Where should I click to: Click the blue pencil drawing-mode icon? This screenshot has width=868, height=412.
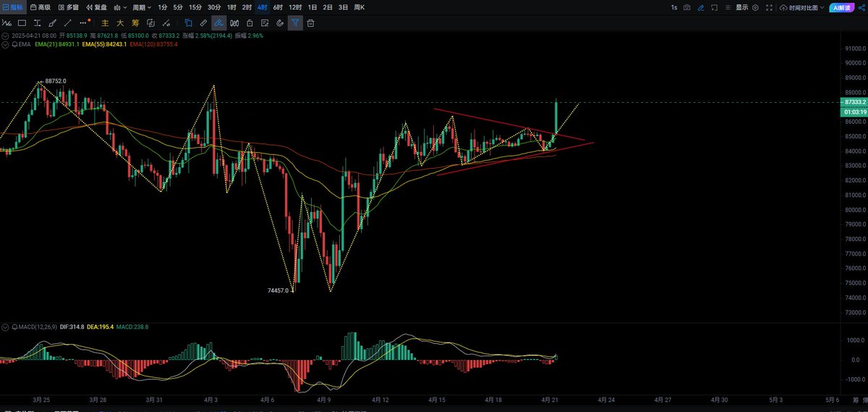(x=700, y=7)
